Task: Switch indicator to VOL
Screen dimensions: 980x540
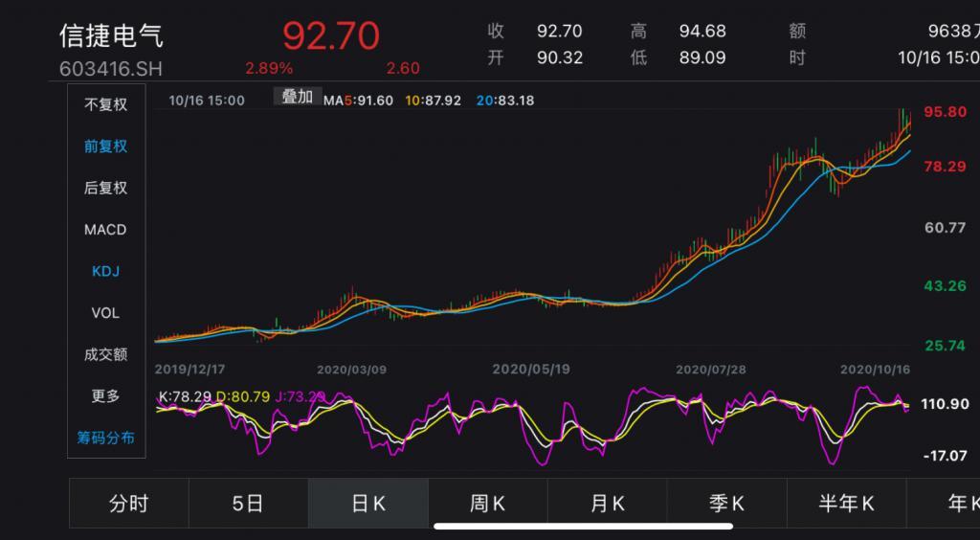Action: click(x=105, y=313)
